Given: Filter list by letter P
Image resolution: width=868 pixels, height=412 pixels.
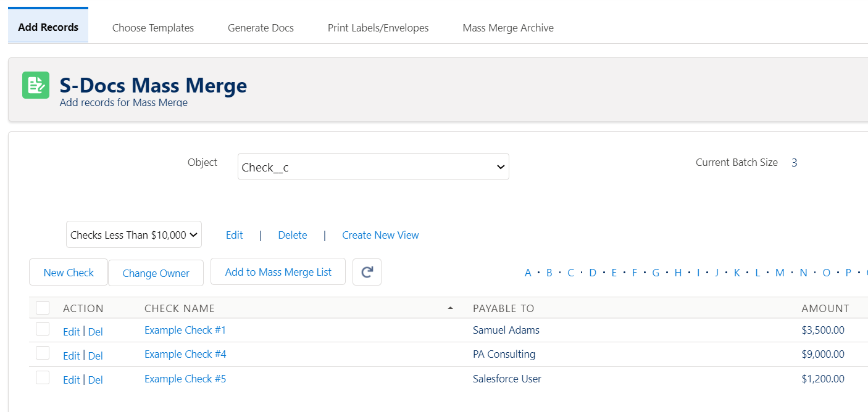Looking at the screenshot, I should [848, 273].
